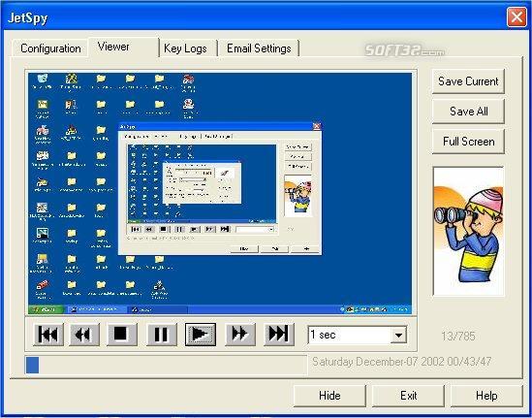Hide the JetSpy window
Image resolution: width=532 pixels, height=418 pixels.
pos(329,396)
